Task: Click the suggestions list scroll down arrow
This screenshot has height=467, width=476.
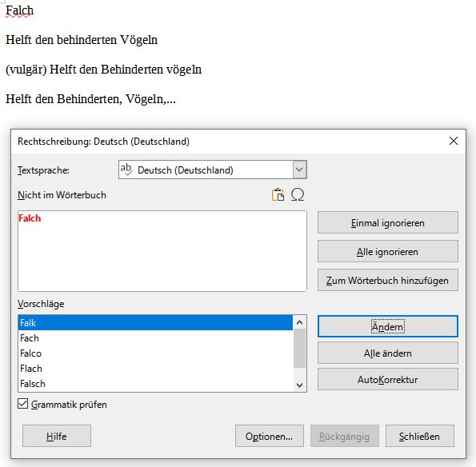Action: [300, 385]
